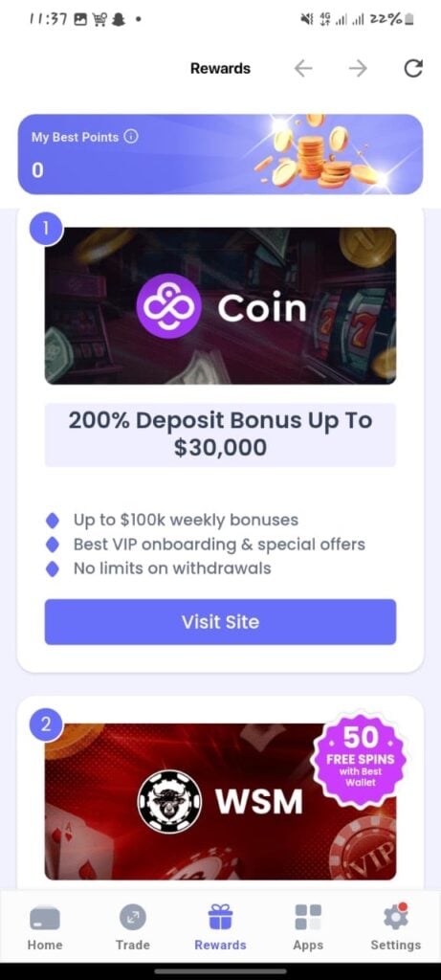
Task: Tap the purple Coin logo
Action: [168, 305]
